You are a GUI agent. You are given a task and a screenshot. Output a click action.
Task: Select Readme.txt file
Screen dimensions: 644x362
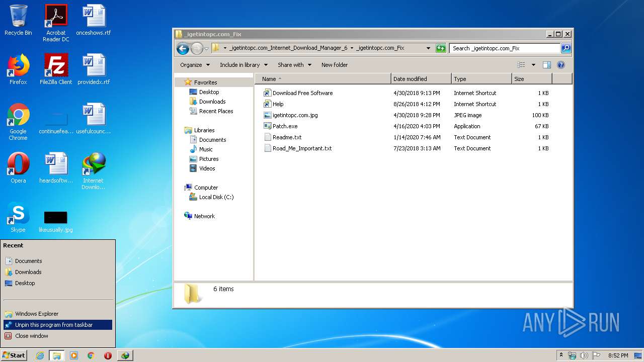click(287, 137)
